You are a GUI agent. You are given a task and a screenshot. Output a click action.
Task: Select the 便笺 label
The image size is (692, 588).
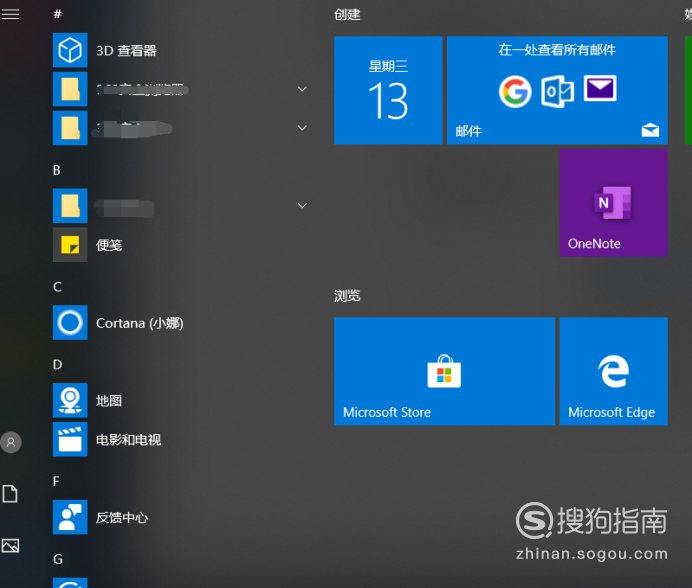[x=109, y=245]
